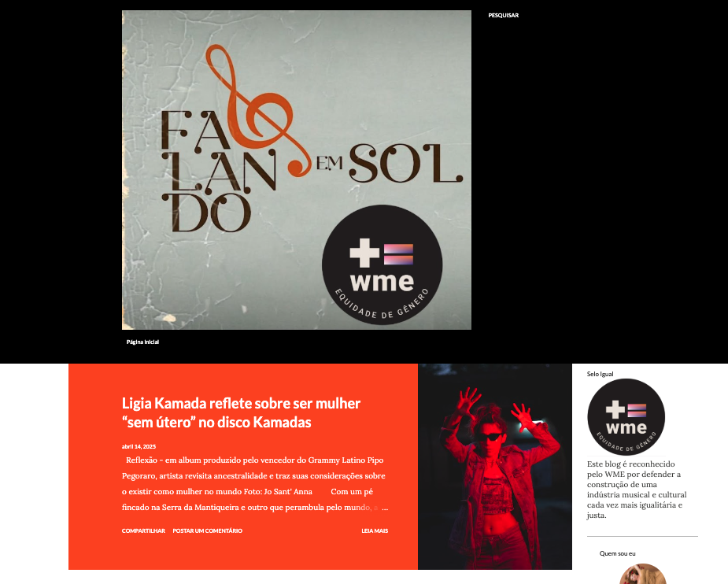Click the Falando em Sol header banner
The image size is (728, 584).
click(x=297, y=170)
